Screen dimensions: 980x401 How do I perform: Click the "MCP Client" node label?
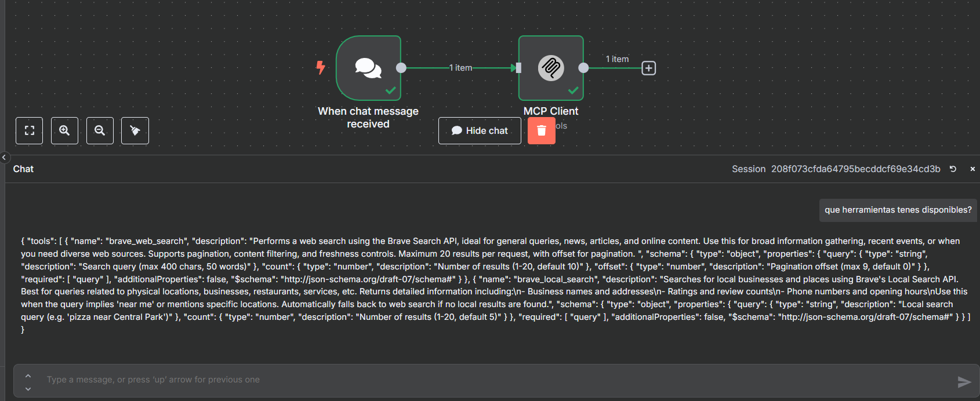551,111
